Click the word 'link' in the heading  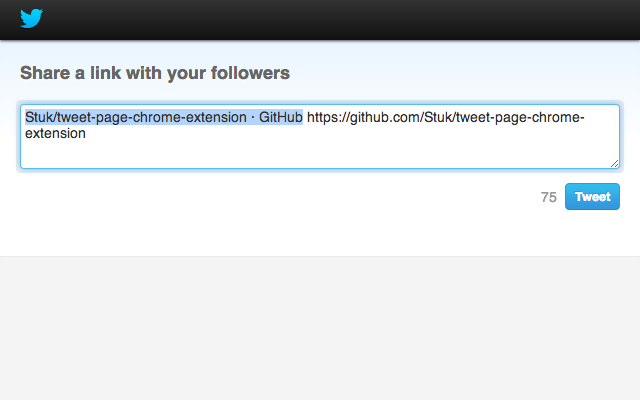pyautogui.click(x=105, y=73)
